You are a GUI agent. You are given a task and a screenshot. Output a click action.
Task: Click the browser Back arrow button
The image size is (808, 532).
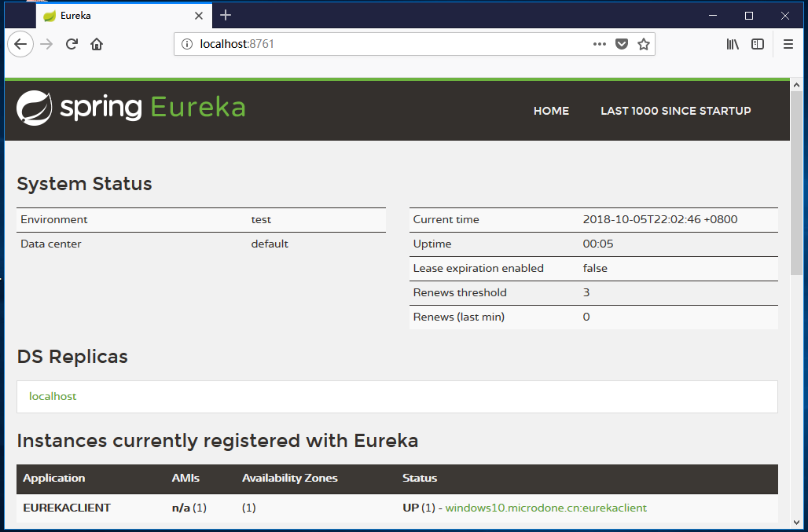(x=20, y=44)
